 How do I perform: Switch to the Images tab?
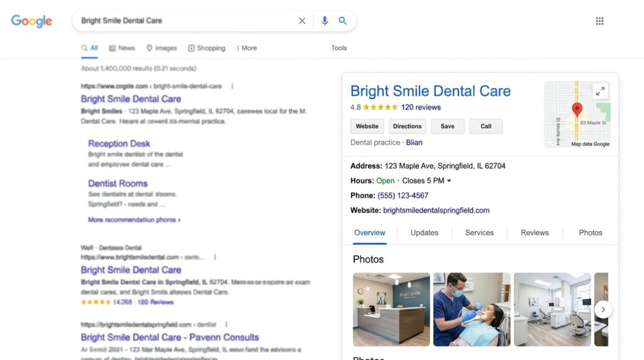[162, 48]
